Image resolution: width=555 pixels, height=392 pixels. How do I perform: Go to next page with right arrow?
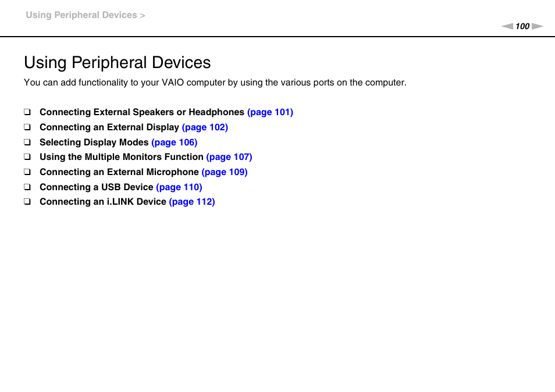tap(538, 26)
